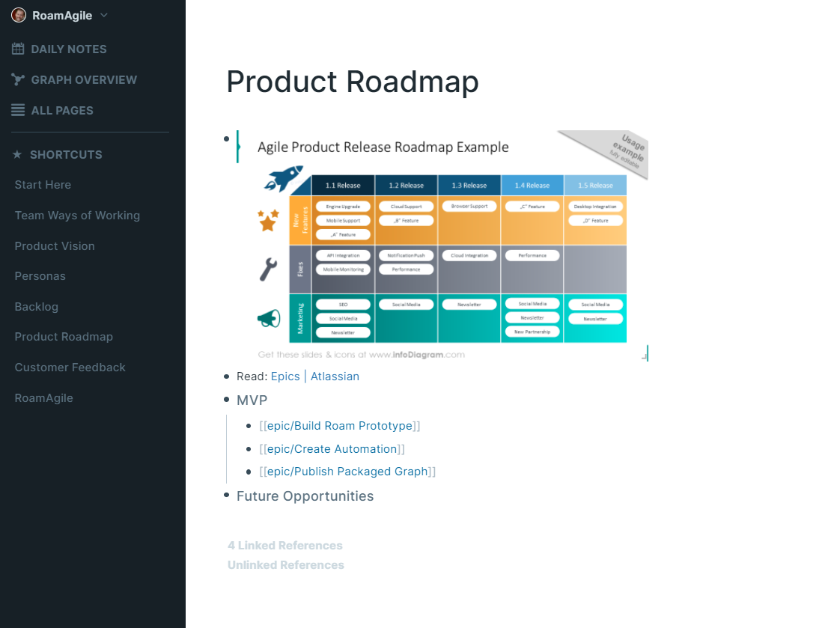The image size is (840, 628).
Task: Expand the Unlinked References section
Action: click(285, 564)
